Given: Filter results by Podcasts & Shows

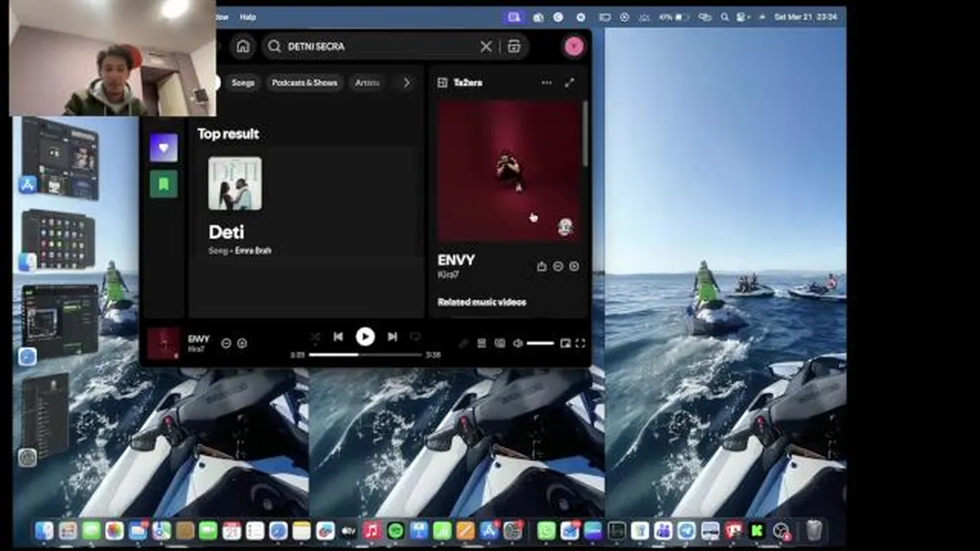Looking at the screenshot, I should (305, 83).
